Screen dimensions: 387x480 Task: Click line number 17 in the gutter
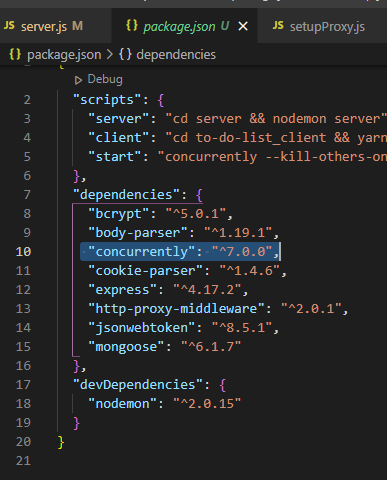pos(23,385)
